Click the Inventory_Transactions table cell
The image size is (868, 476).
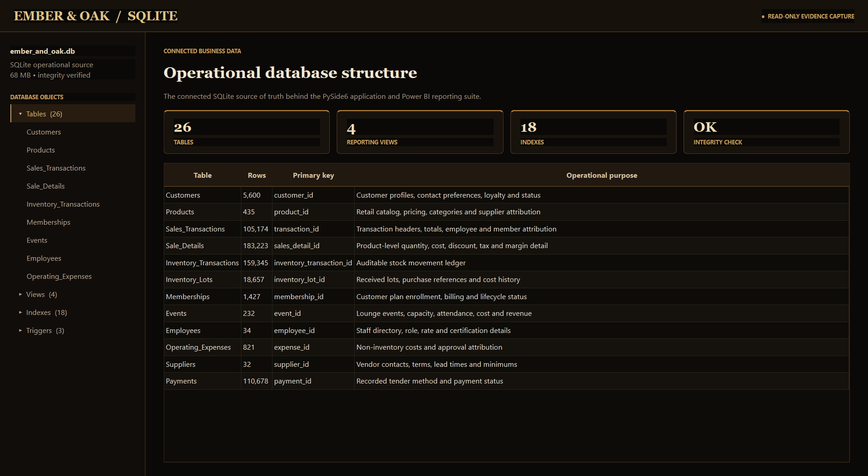tap(203, 263)
